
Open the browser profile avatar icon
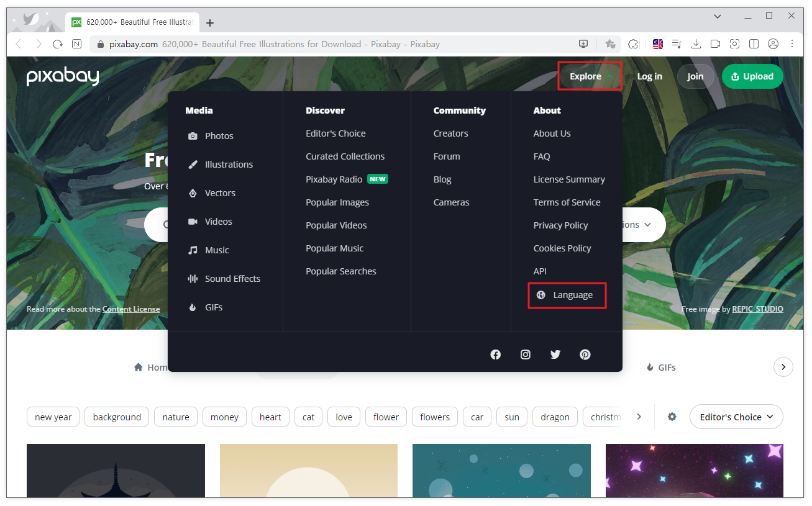[773, 44]
